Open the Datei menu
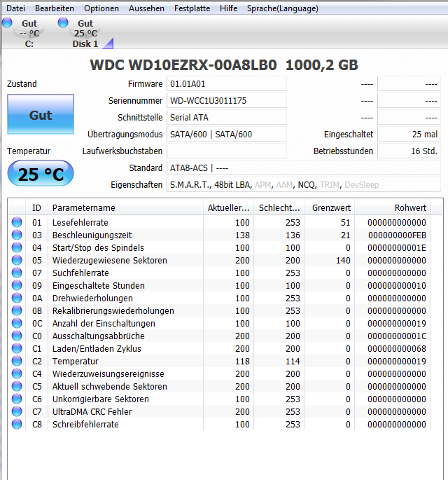 pyautogui.click(x=15, y=8)
